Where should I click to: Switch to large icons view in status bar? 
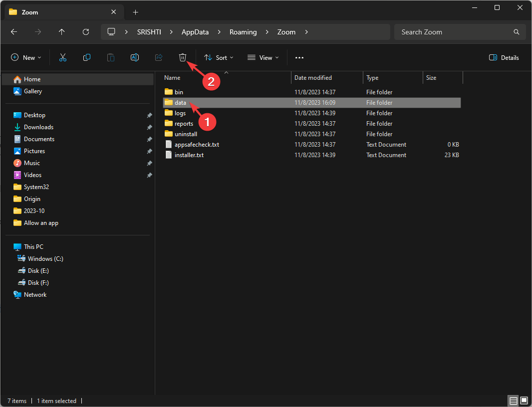(x=524, y=401)
